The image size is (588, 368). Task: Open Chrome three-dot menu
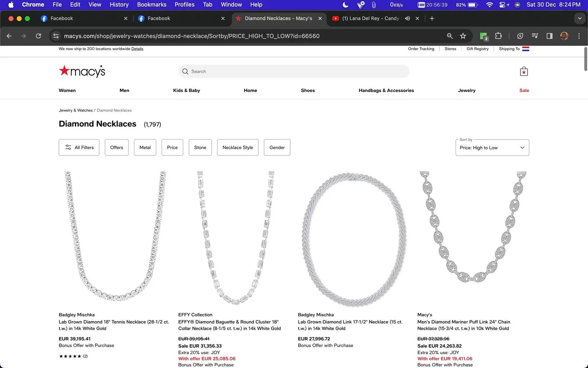(x=579, y=36)
